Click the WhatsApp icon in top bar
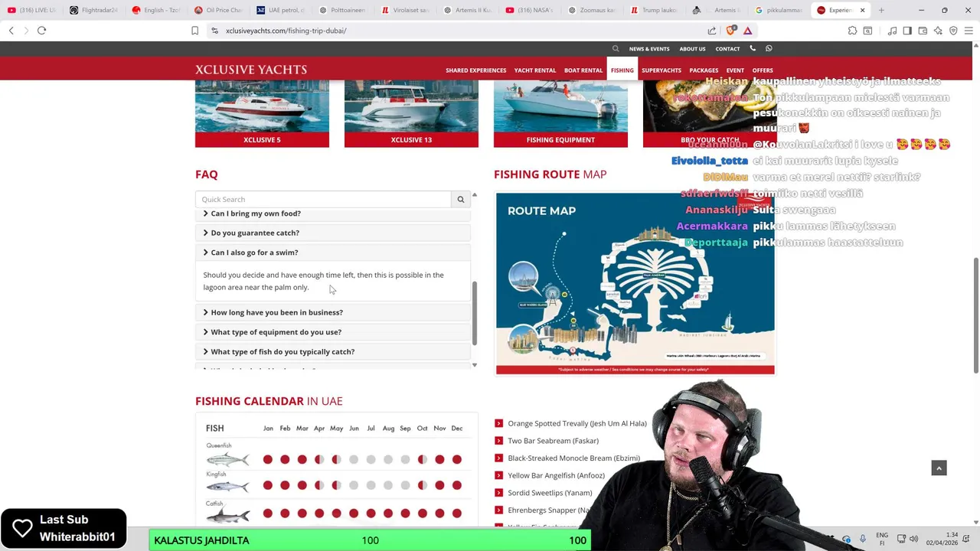 (x=769, y=48)
